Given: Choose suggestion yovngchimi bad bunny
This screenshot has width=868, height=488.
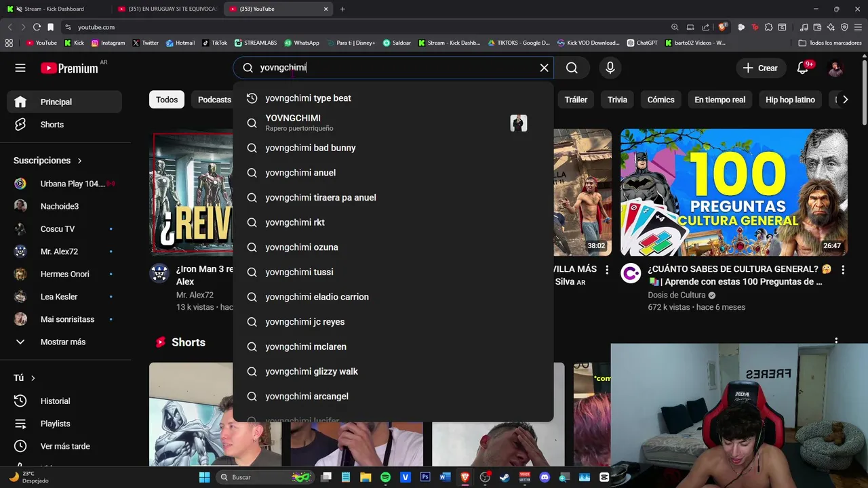Looking at the screenshot, I should (x=393, y=148).
